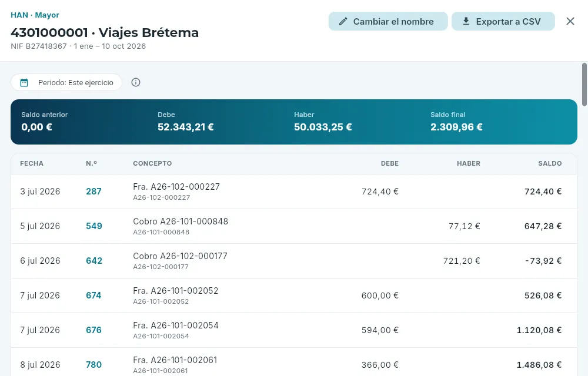The width and height of the screenshot is (588, 376).
Task: Click the FECHA column header
Action: coord(32,163)
